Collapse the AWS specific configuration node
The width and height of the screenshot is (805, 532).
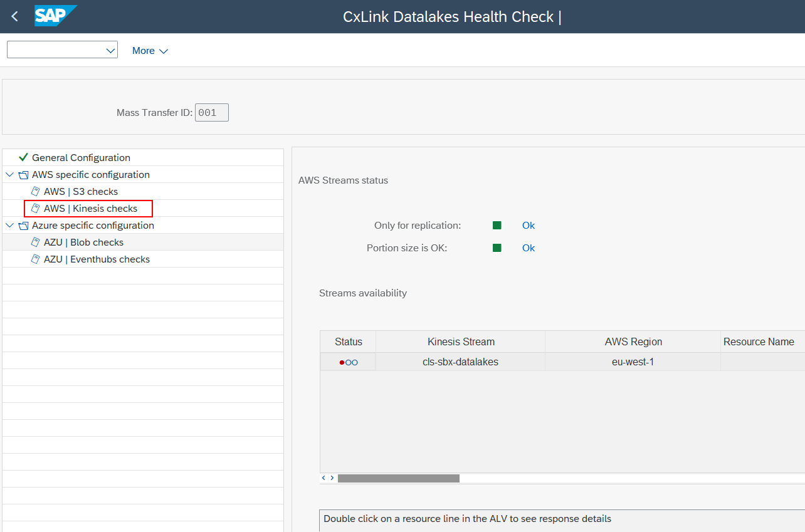coord(9,174)
